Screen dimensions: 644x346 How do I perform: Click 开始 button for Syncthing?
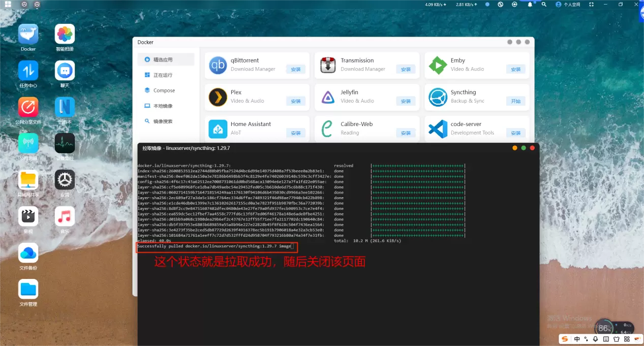[515, 101]
